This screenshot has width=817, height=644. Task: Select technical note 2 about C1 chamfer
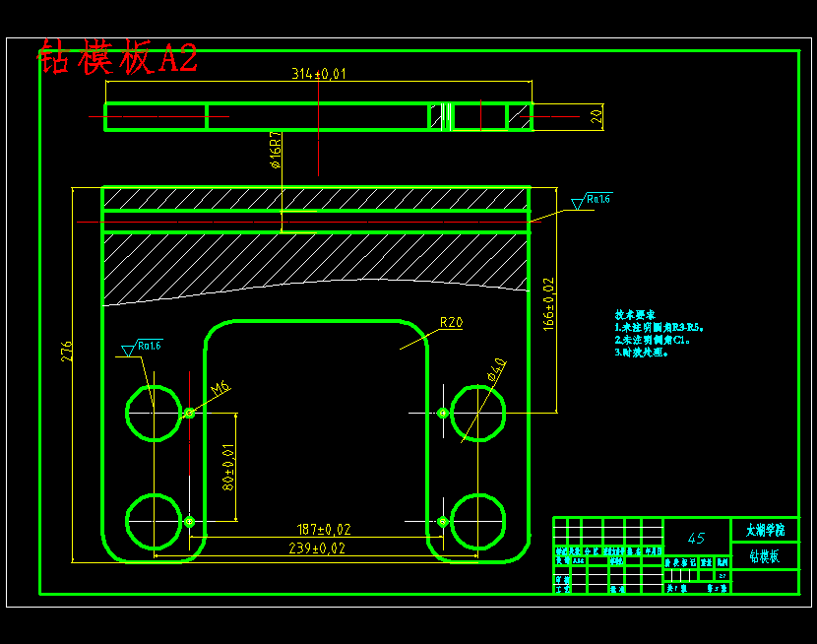[x=653, y=341]
